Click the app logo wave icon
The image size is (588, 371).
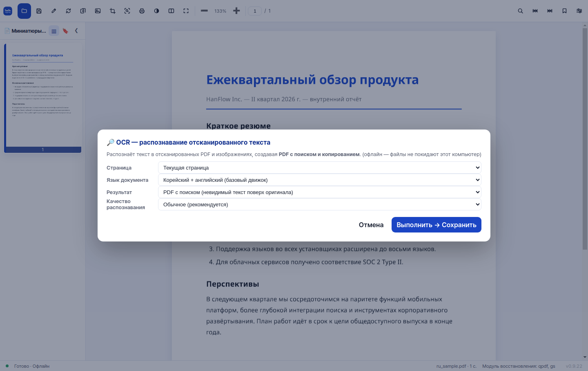pos(8,11)
